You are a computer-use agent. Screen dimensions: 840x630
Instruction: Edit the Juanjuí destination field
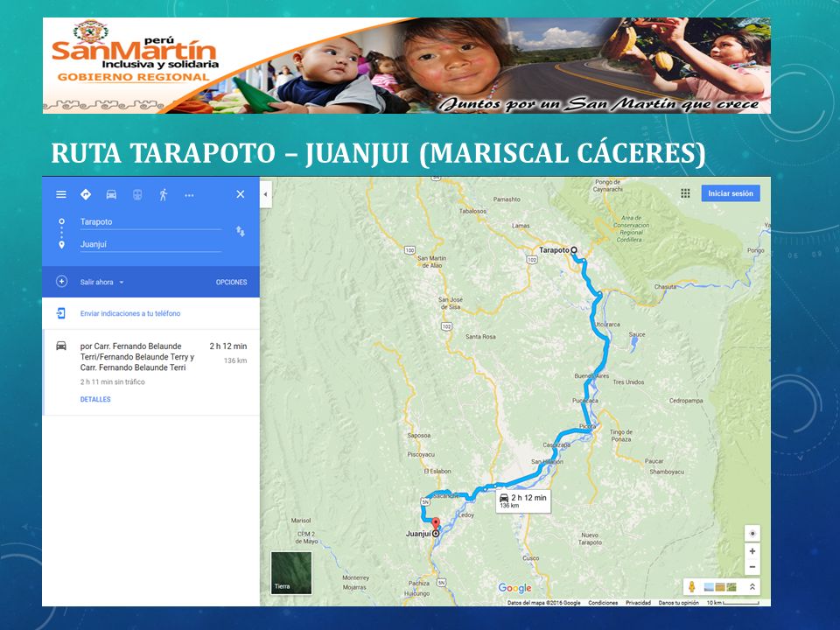pos(150,244)
